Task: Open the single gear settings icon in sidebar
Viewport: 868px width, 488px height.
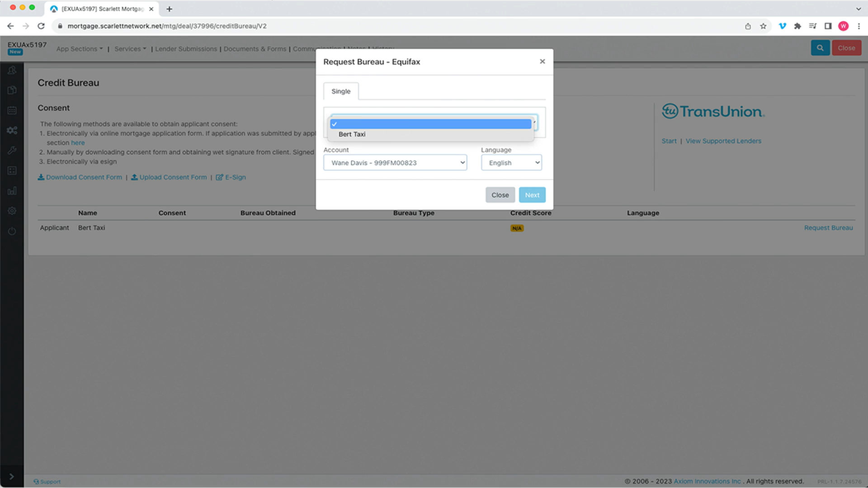Action: 12,211
